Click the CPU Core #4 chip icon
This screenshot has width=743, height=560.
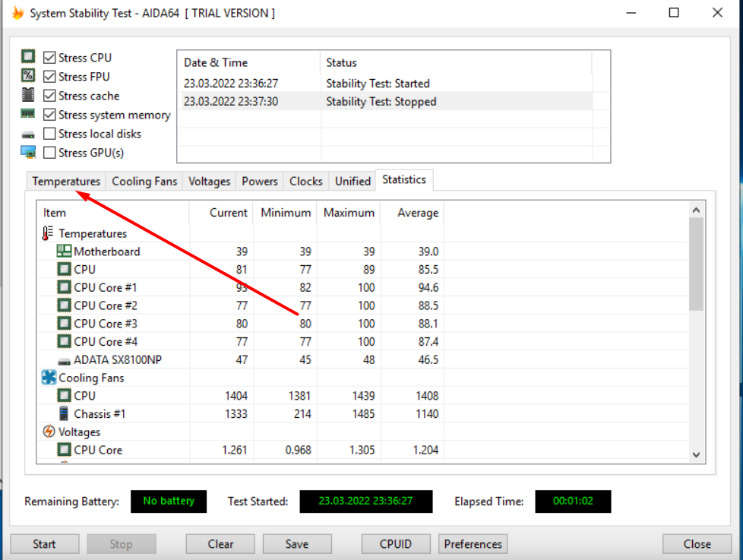[64, 341]
